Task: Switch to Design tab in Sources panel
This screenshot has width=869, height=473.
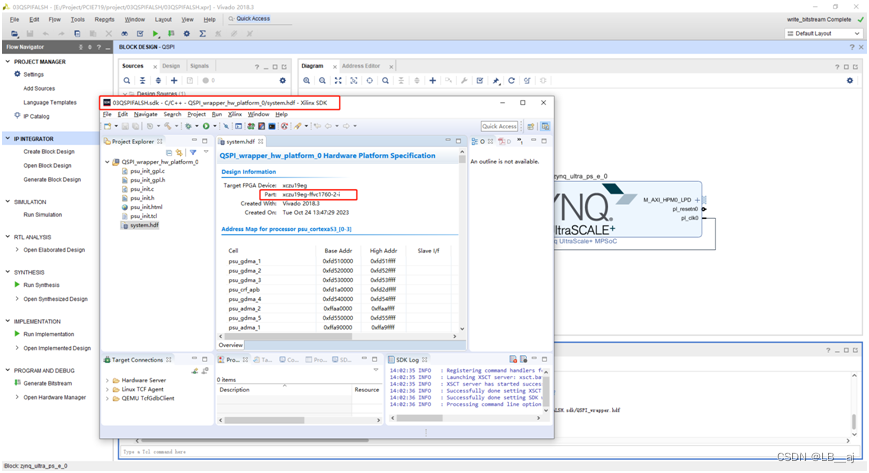Action: [x=171, y=66]
